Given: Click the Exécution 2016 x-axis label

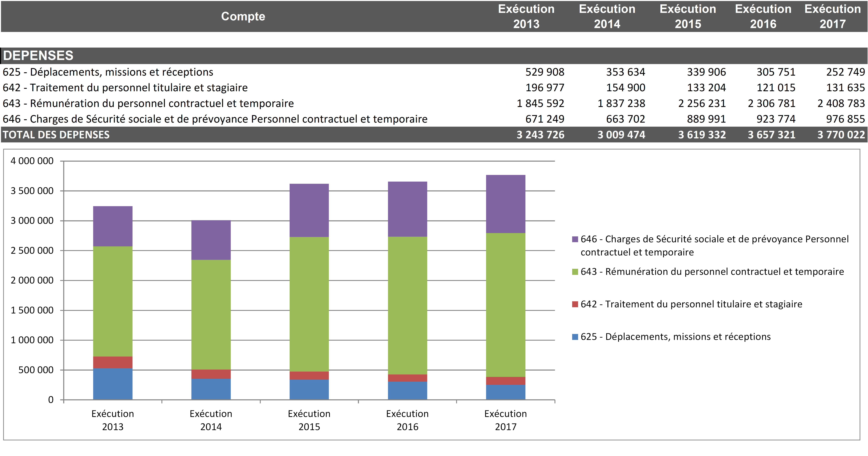Looking at the screenshot, I should (407, 420).
